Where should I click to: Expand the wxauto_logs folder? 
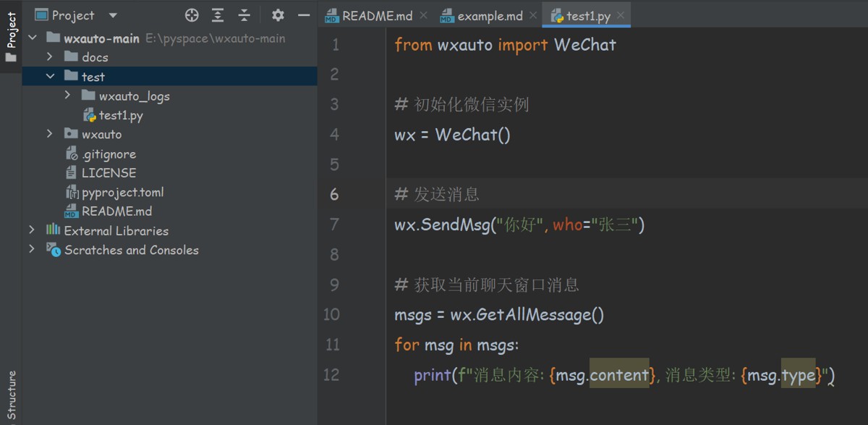pos(67,96)
